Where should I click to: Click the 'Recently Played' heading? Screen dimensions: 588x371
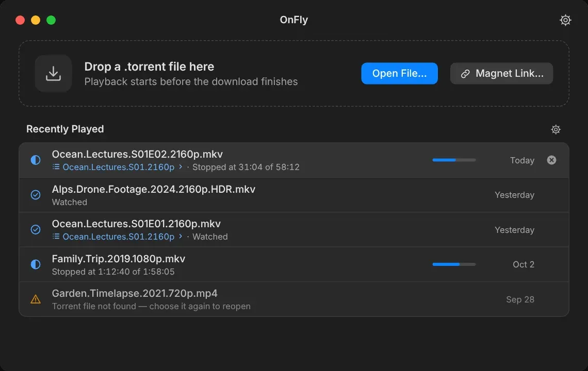click(66, 129)
